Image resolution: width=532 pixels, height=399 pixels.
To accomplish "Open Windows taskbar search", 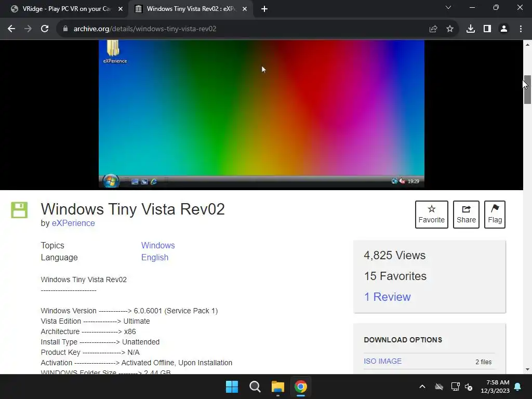I will click(255, 387).
